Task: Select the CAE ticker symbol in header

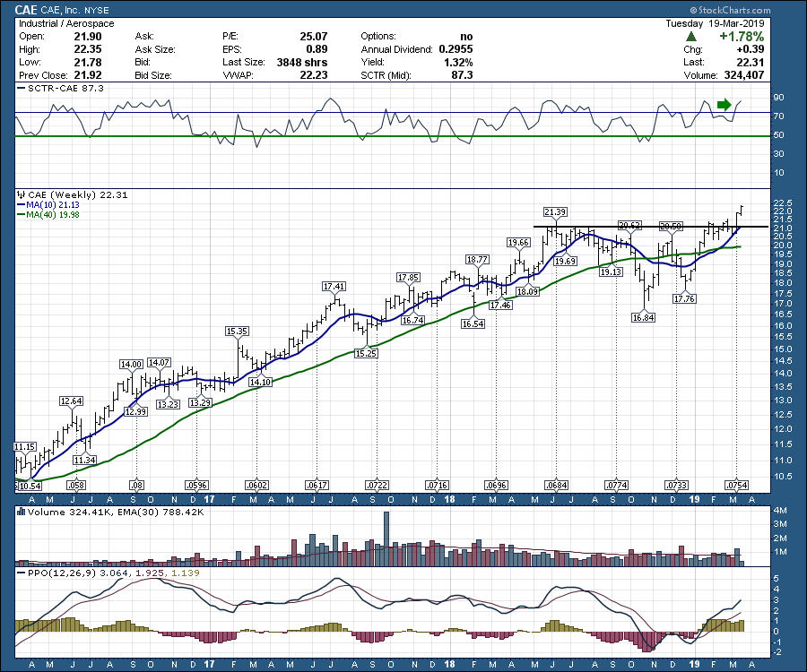Action: (26, 10)
